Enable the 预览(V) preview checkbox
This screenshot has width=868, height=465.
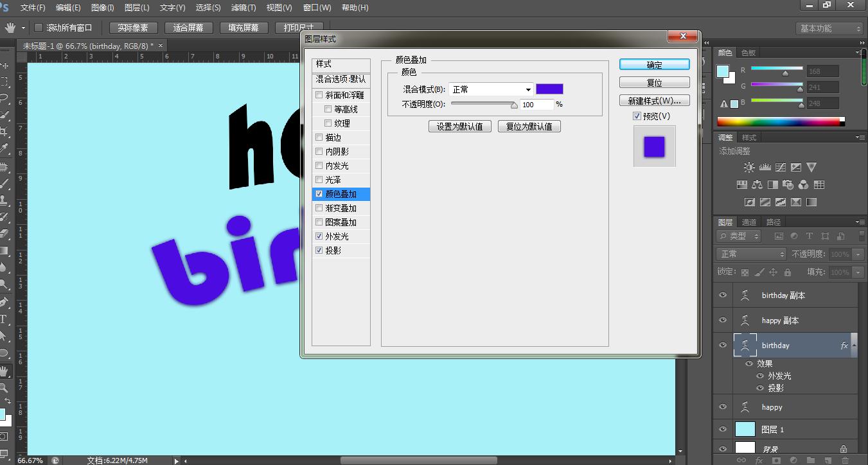636,116
